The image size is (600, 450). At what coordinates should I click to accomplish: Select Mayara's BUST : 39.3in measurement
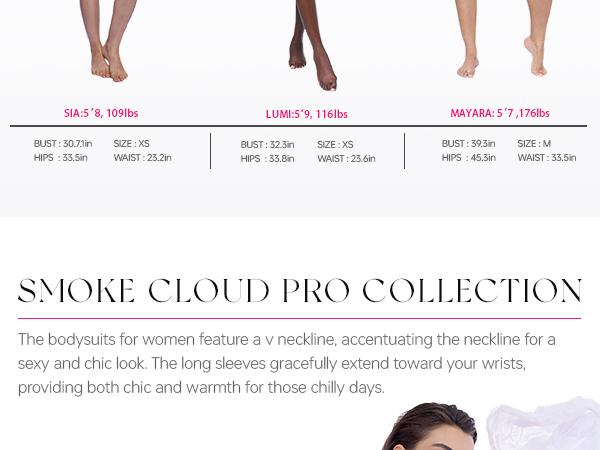(468, 143)
